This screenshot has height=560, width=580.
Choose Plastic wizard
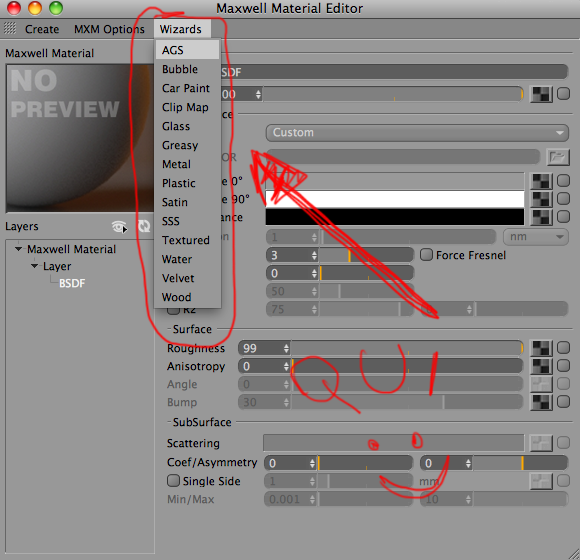point(188,183)
